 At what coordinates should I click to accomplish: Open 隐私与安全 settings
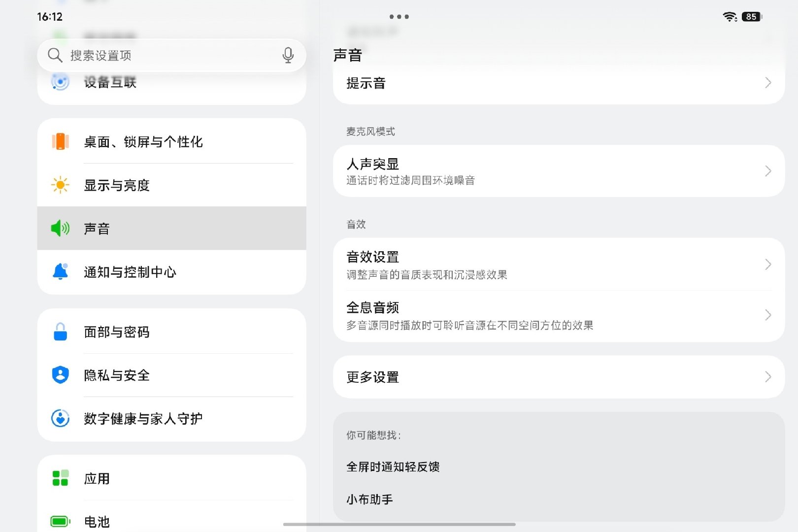(171, 375)
